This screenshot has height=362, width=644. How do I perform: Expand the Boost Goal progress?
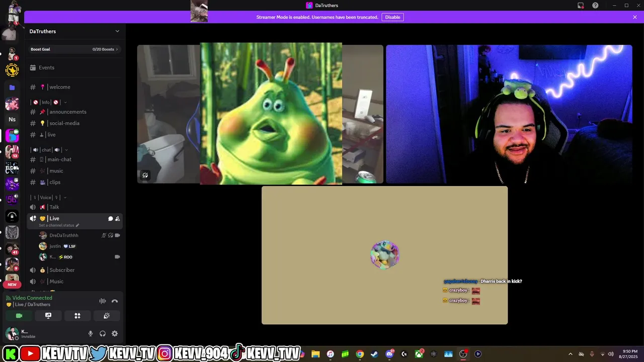point(74,49)
